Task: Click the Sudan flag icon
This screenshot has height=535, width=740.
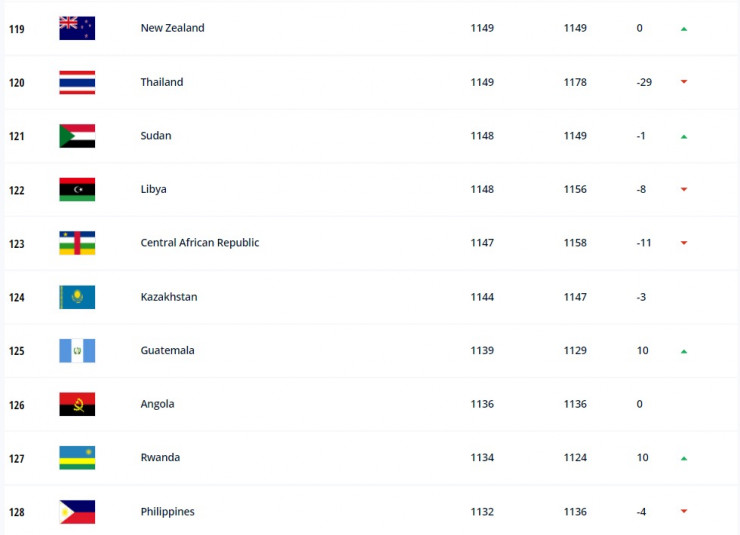Action: point(77,136)
